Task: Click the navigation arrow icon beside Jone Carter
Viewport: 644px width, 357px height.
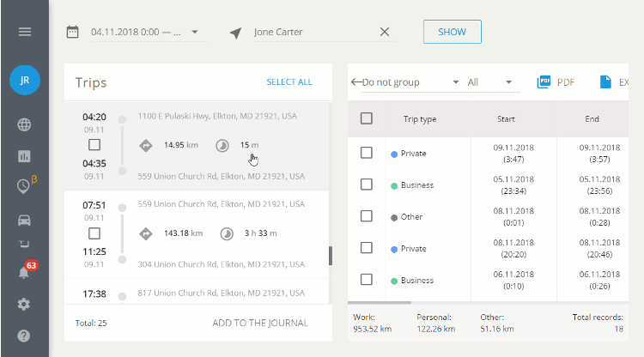Action: (236, 33)
